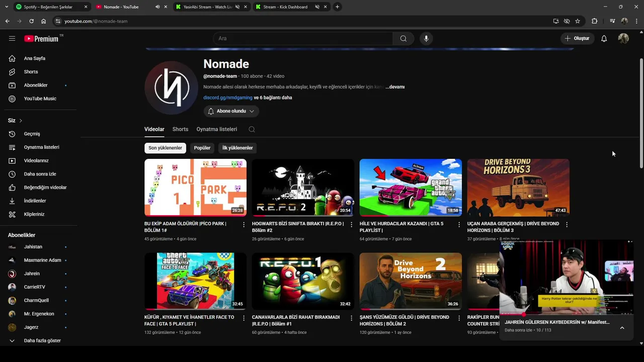Open new browser tab plus button
Image resolution: width=644 pixels, height=362 pixels.
pos(337,7)
